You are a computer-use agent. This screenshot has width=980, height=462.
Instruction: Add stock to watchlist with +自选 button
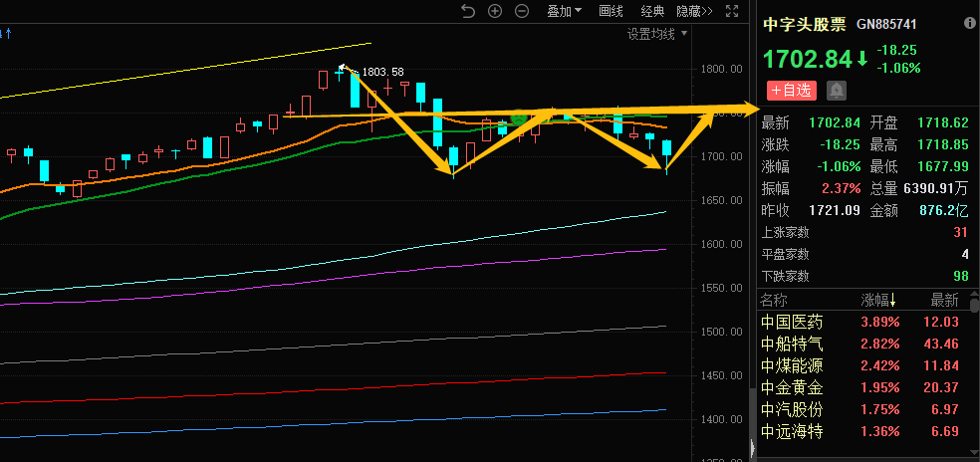pyautogui.click(x=791, y=91)
